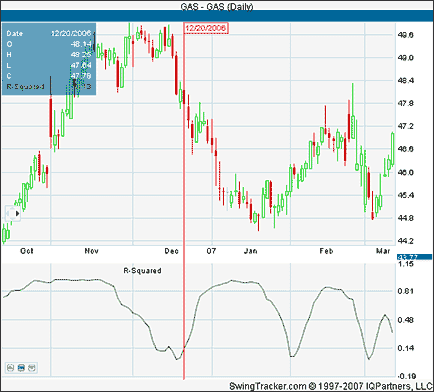
Task: Click the up arrow in navigation pad
Action: (12, 208)
